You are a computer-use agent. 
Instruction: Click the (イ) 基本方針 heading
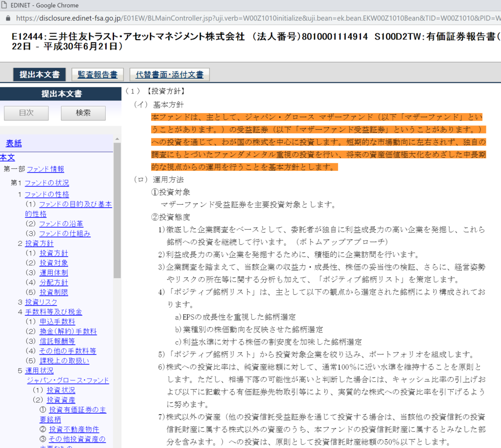click(159, 105)
